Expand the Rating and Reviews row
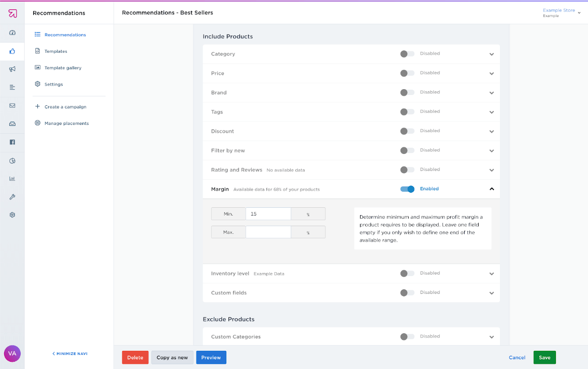The height and width of the screenshot is (369, 588). tap(492, 171)
